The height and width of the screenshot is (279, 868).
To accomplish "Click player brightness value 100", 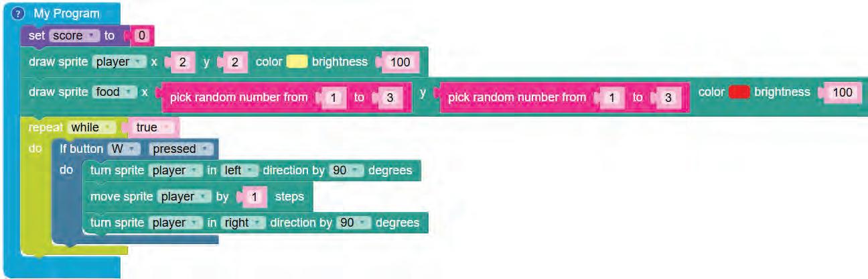I will click(x=400, y=62).
